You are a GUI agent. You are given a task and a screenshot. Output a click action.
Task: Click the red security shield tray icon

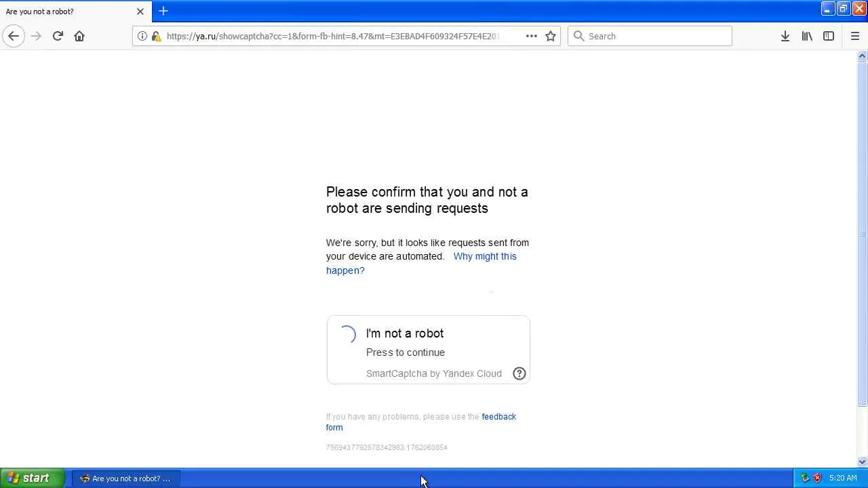pos(817,478)
